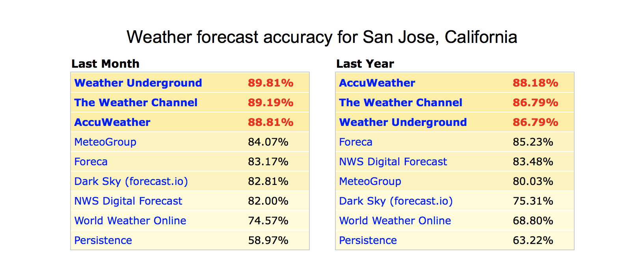Open NWS Digital Forecast under Last Year

point(393,162)
